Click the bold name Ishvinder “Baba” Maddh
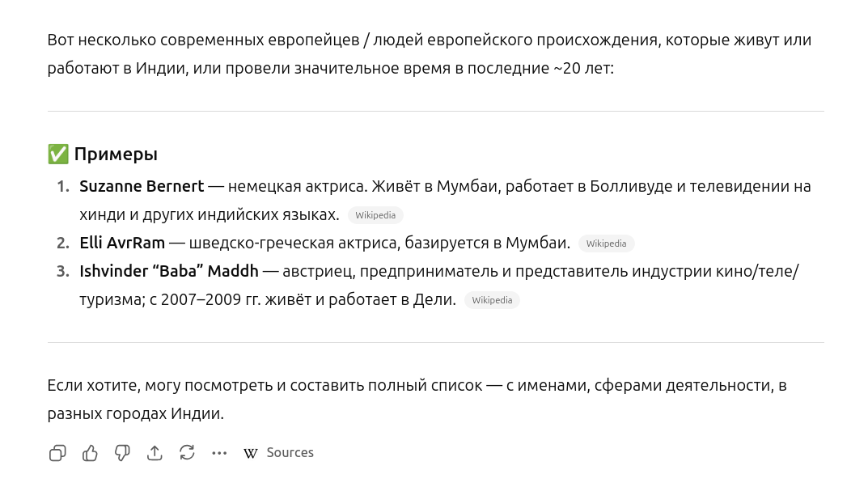Screen dimensions: 868x487 [x=169, y=271]
